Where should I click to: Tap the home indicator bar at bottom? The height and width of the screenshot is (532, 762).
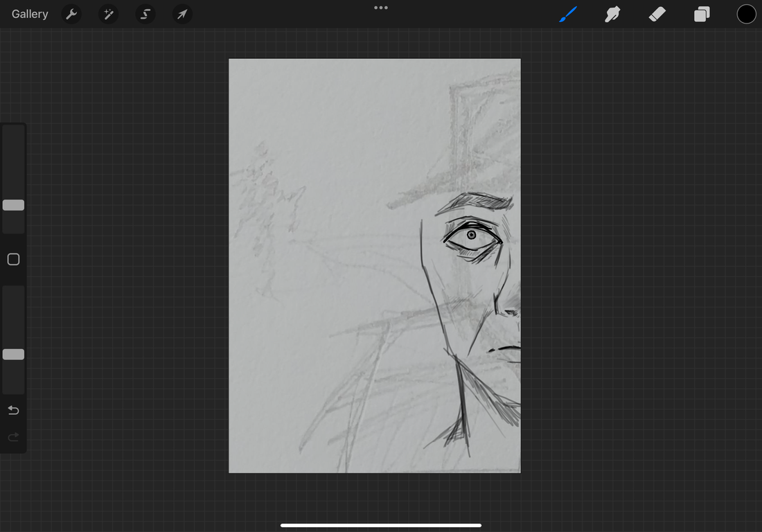[x=381, y=525]
